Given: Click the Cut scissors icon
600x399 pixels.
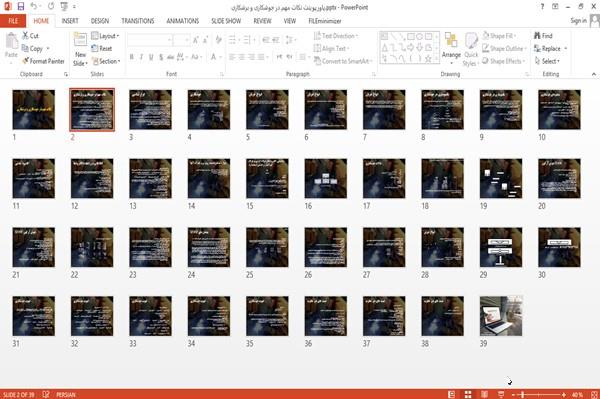Looking at the screenshot, I should (x=25, y=36).
